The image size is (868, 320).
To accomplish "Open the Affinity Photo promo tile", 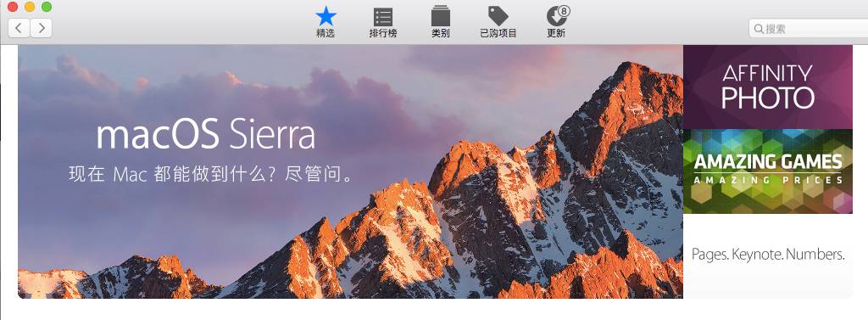I will point(768,87).
